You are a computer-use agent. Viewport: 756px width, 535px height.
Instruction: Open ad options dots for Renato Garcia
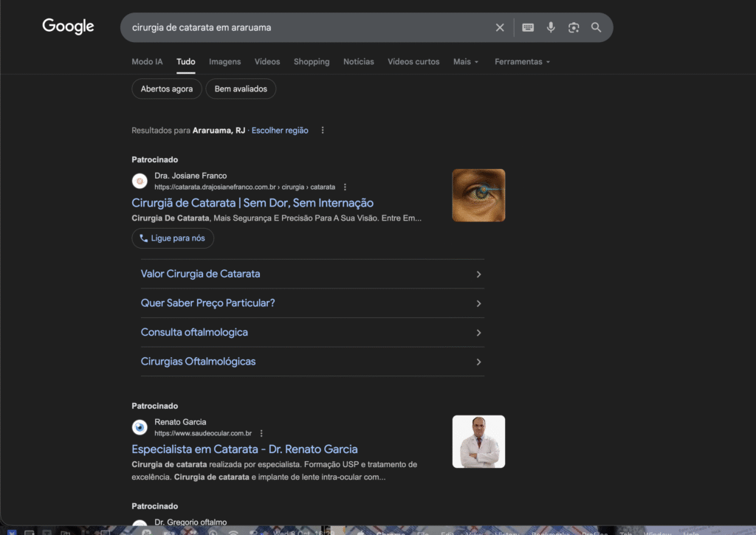[x=261, y=433]
